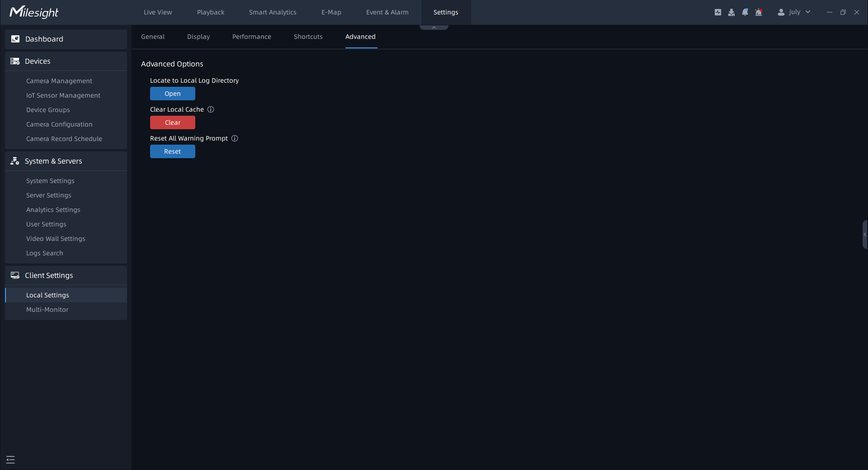Screen dimensions: 868x470
Task: Collapse the sidebar using bottom-left menu icon
Action: (11, 460)
